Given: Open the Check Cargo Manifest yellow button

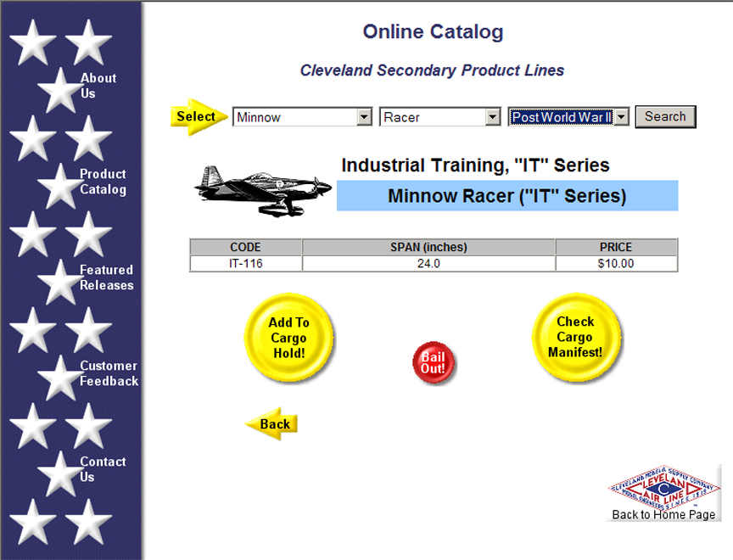Looking at the screenshot, I should coord(575,337).
